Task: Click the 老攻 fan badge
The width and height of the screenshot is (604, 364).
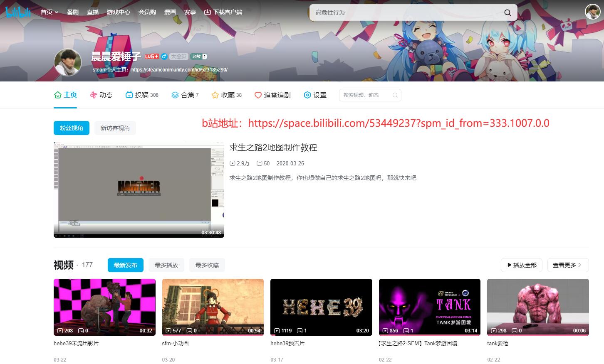Action: pos(199,57)
